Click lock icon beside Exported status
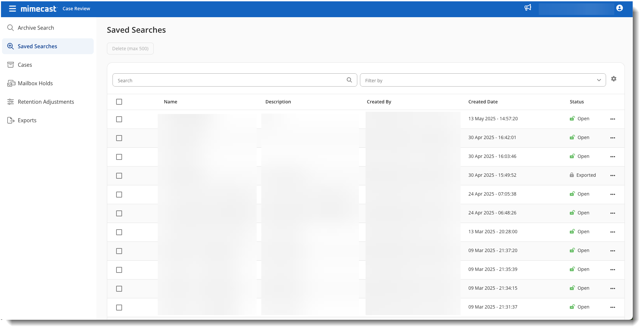Image resolution: width=644 pixels, height=331 pixels. tap(571, 175)
